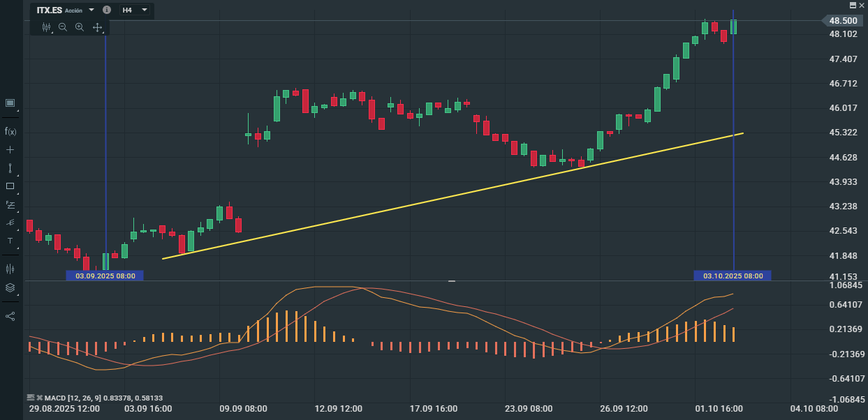The width and height of the screenshot is (868, 420).
Task: Open the f(x) indicators menu
Action: [x=10, y=131]
